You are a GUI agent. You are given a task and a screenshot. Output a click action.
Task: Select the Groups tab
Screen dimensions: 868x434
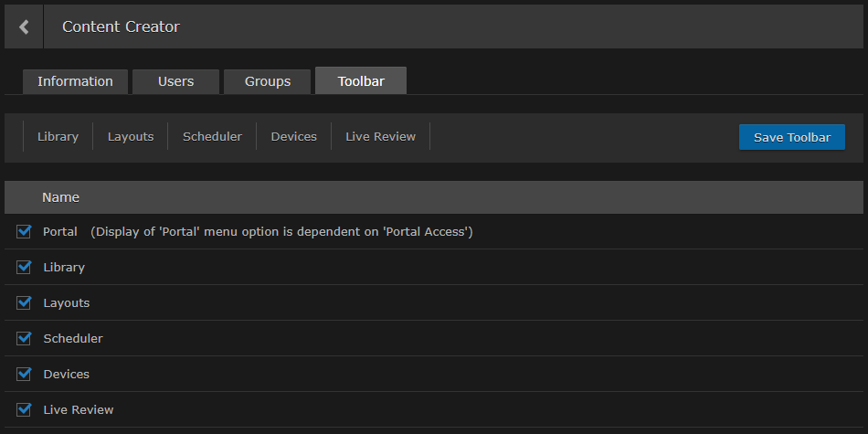click(x=268, y=81)
